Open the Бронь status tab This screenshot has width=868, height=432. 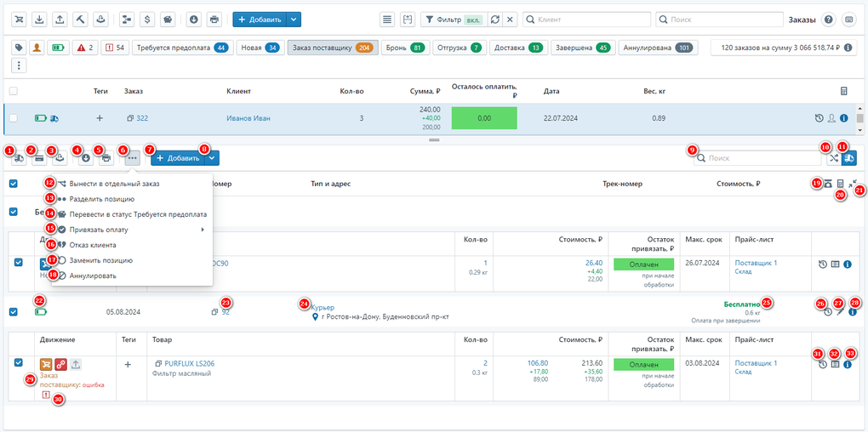point(403,48)
